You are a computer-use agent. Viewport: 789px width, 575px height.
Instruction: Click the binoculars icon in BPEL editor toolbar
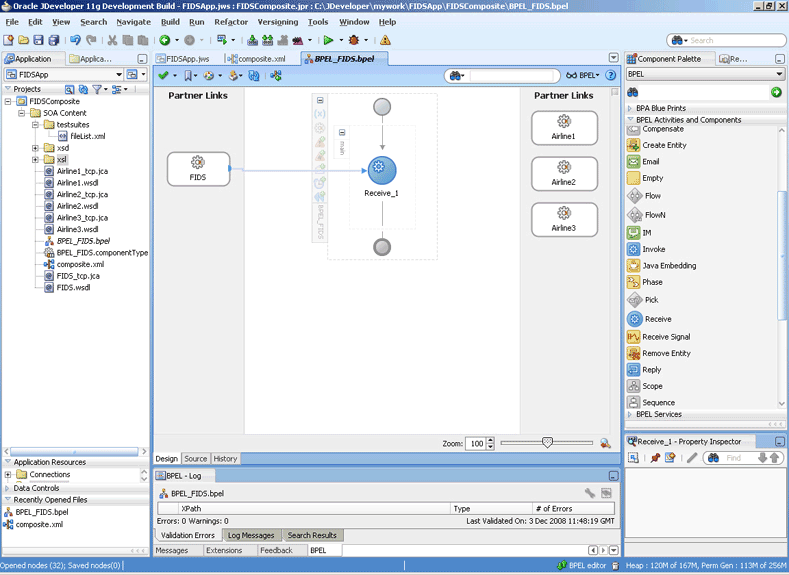click(x=455, y=75)
